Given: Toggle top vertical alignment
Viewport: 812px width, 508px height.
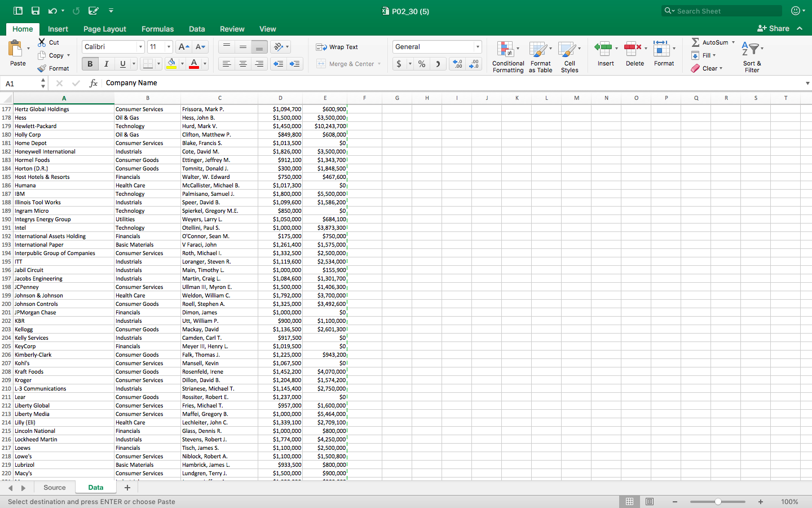Looking at the screenshot, I should click(226, 47).
